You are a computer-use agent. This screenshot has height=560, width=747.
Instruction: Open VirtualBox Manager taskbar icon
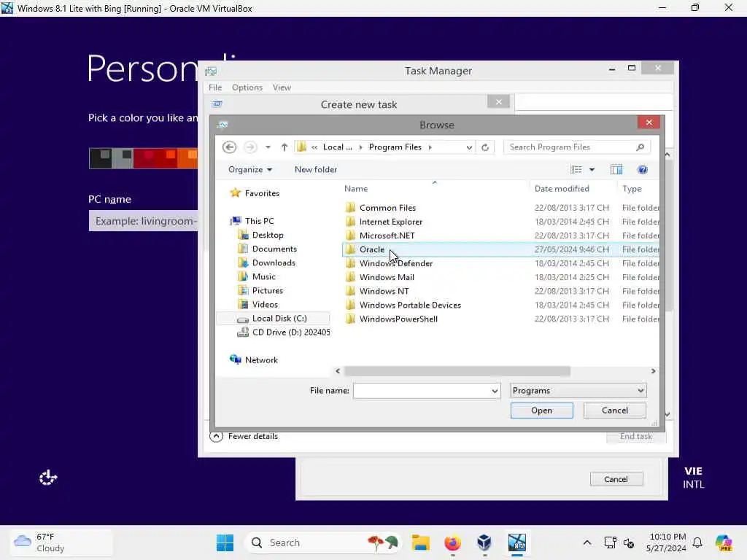[x=484, y=542]
